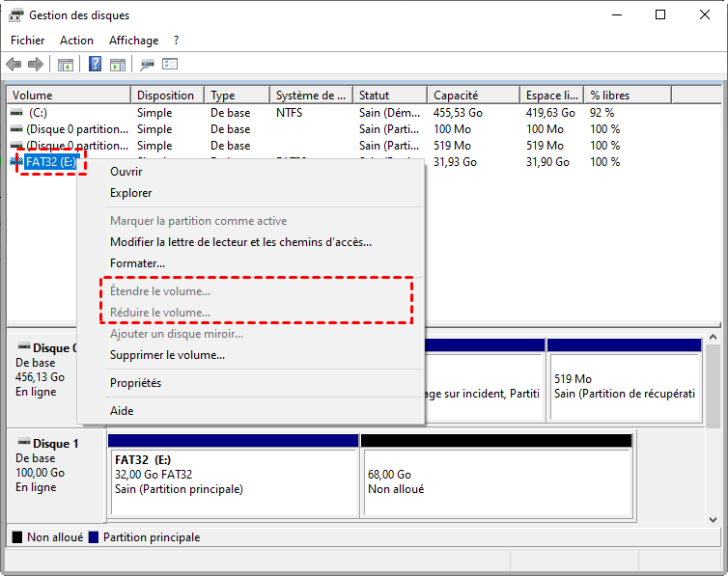Click the Forward arrow toolbar icon
This screenshot has height=576, width=728.
point(36,65)
